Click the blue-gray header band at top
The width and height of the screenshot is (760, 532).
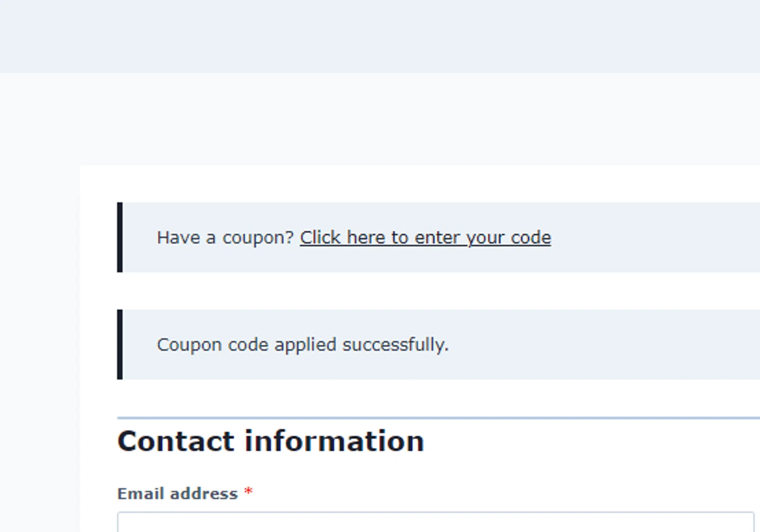[x=380, y=35]
